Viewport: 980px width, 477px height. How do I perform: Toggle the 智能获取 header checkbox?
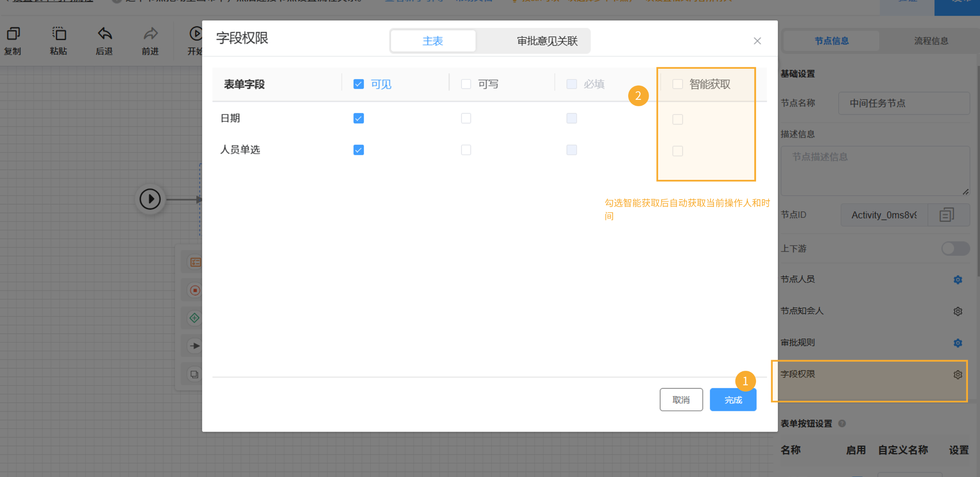(677, 84)
